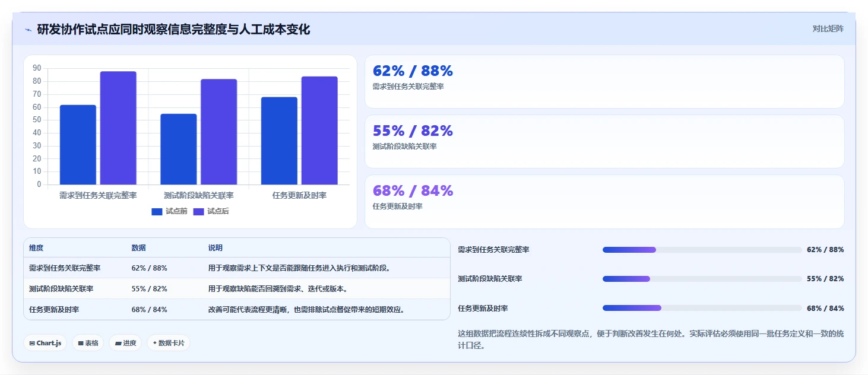Image resolution: width=868 pixels, height=375 pixels.
Task: Click the 试点前 legend text
Action: [176, 212]
